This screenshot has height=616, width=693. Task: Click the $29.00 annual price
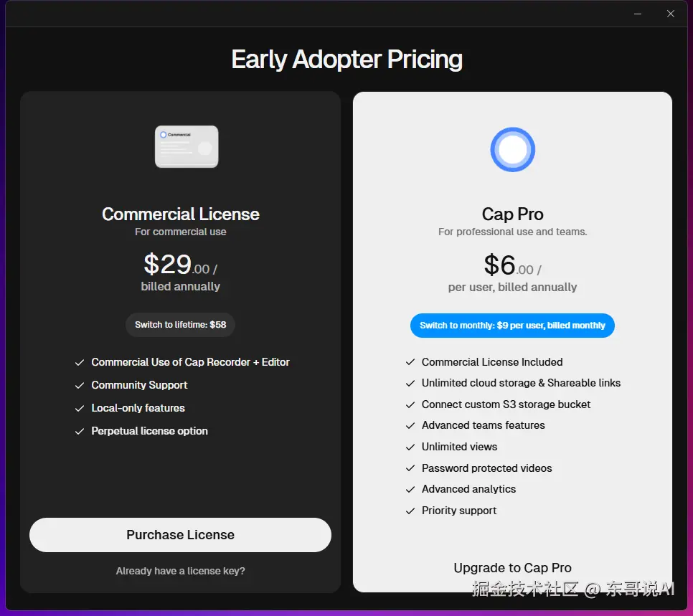point(180,265)
